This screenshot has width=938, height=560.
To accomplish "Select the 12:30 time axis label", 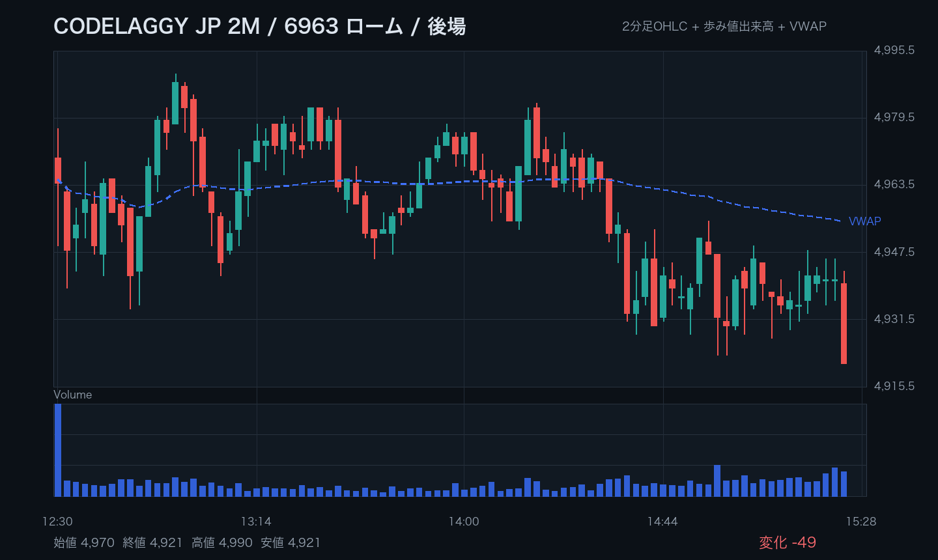I will (x=57, y=522).
